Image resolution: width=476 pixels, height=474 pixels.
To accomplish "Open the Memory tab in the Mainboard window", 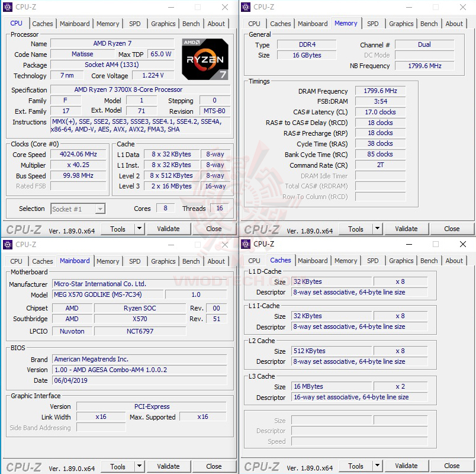I will click(108, 261).
